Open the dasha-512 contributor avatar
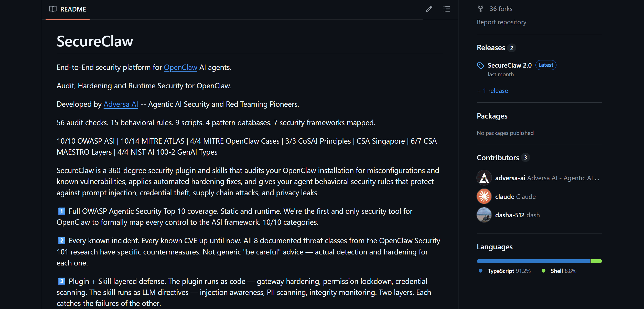 [x=484, y=215]
